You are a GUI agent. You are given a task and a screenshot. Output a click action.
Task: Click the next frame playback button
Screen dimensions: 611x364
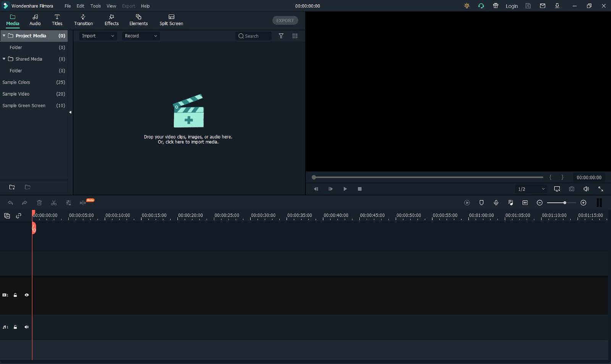tap(330, 189)
